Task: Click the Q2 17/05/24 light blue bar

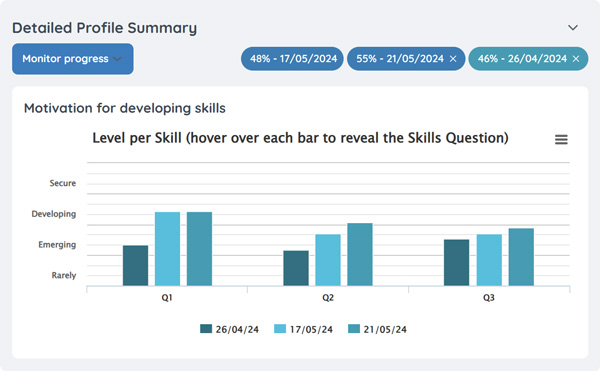Action: pyautogui.click(x=328, y=260)
